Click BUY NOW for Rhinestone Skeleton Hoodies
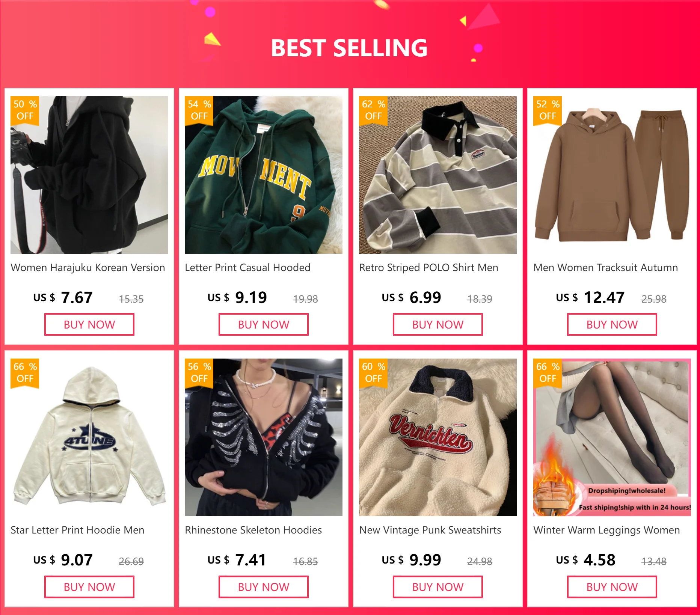 (264, 587)
